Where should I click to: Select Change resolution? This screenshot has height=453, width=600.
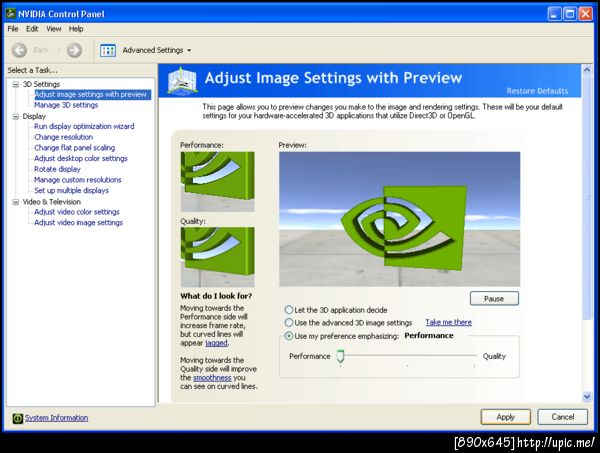64,137
